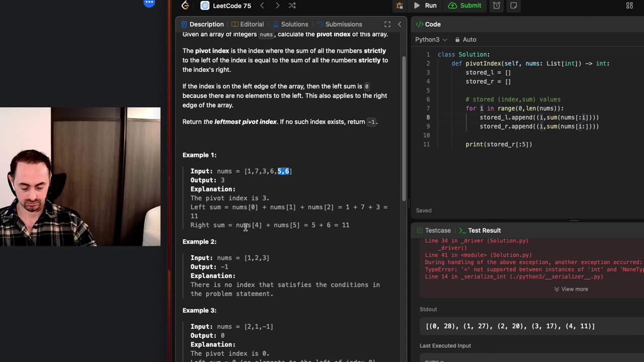644x362 pixels.
Task: Open the LeetCode 75 study plan list
Action: click(226, 6)
